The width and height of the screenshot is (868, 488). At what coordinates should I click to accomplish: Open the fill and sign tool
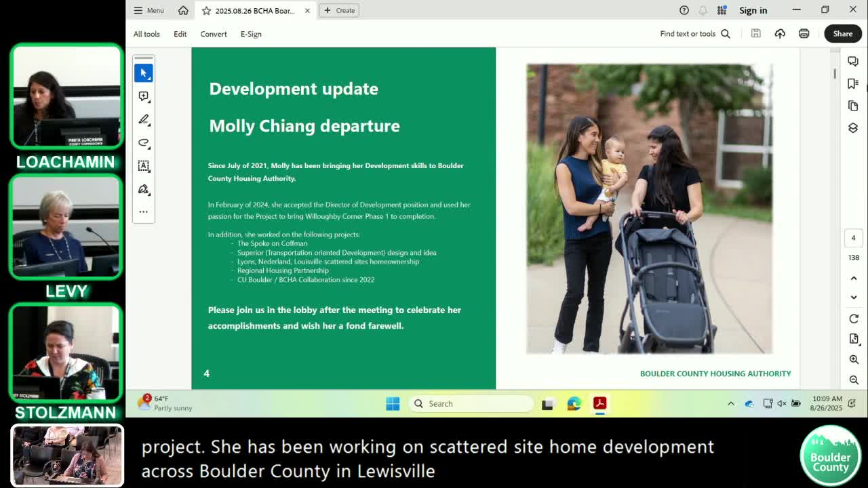click(x=144, y=189)
